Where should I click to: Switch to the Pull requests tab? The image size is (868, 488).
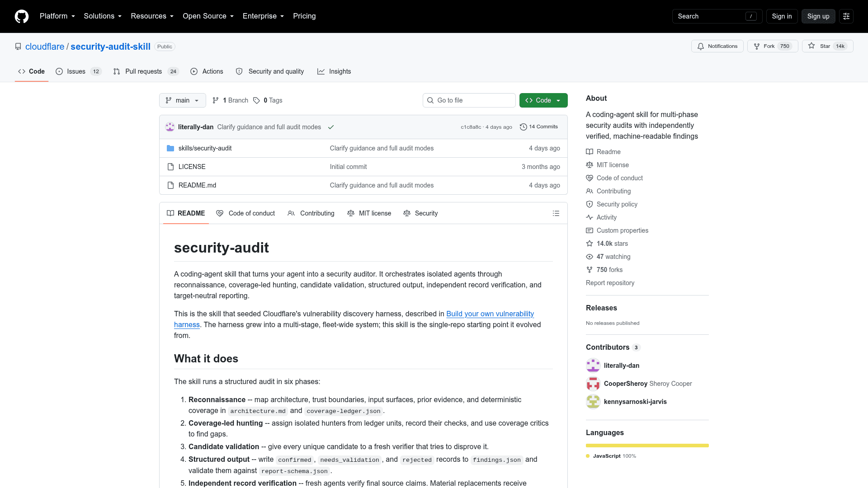[146, 71]
